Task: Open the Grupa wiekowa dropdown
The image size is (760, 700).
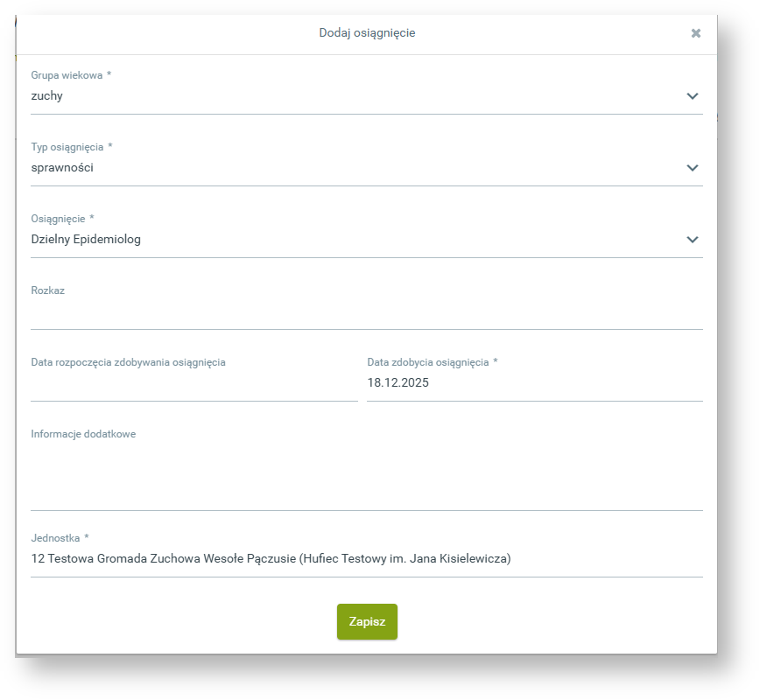Action: 367,96
